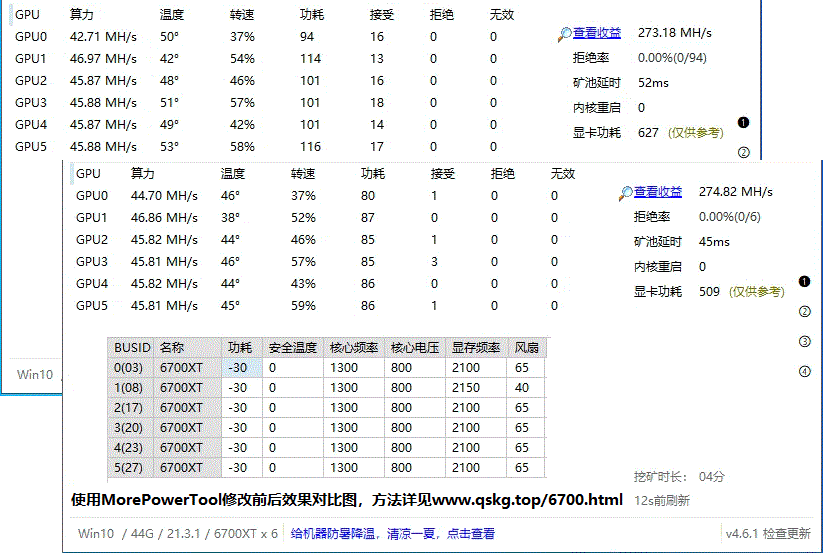Viewport: 824px width, 553px height.
Task: Click the 风扇 column header
Action: coord(527,348)
